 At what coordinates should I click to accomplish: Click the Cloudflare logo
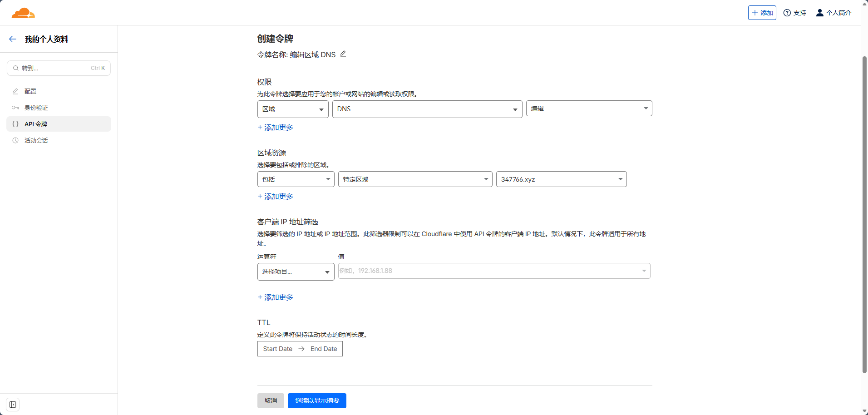(x=23, y=13)
